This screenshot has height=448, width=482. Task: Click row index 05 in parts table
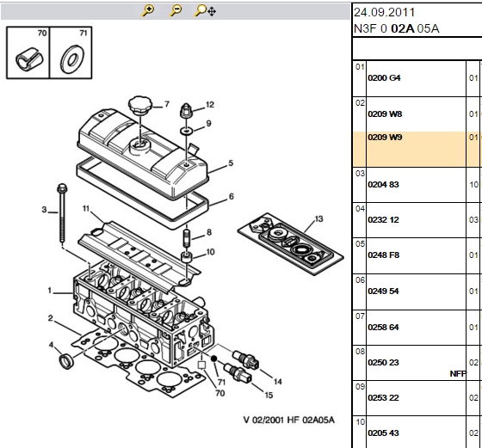[360, 244]
